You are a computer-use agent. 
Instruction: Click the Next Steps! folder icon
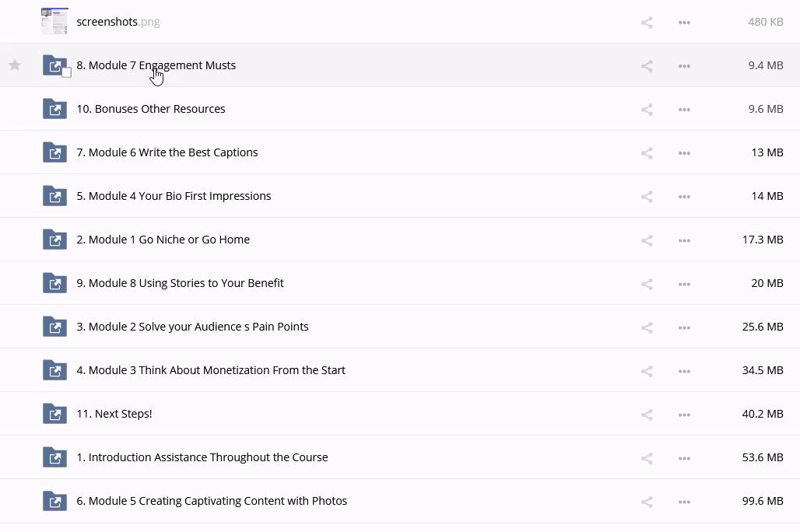click(54, 414)
